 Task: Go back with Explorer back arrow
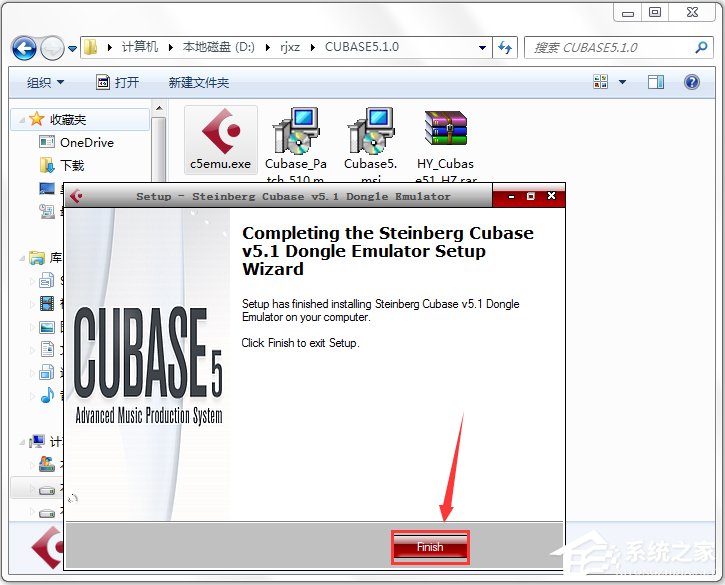coord(24,48)
